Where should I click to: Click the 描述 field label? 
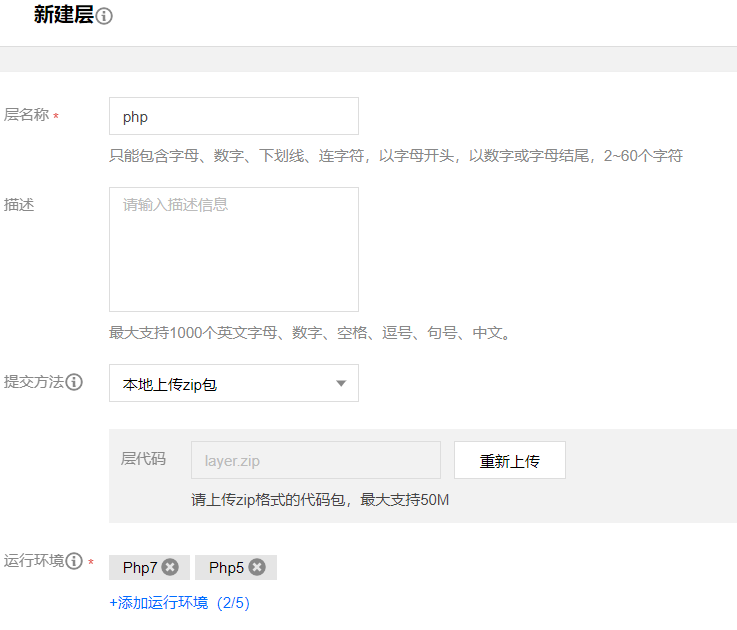19,205
